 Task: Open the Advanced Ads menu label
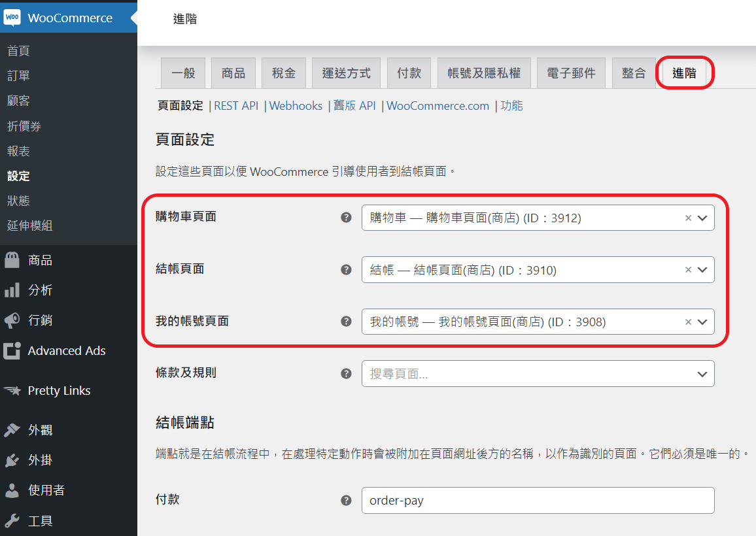click(x=67, y=350)
